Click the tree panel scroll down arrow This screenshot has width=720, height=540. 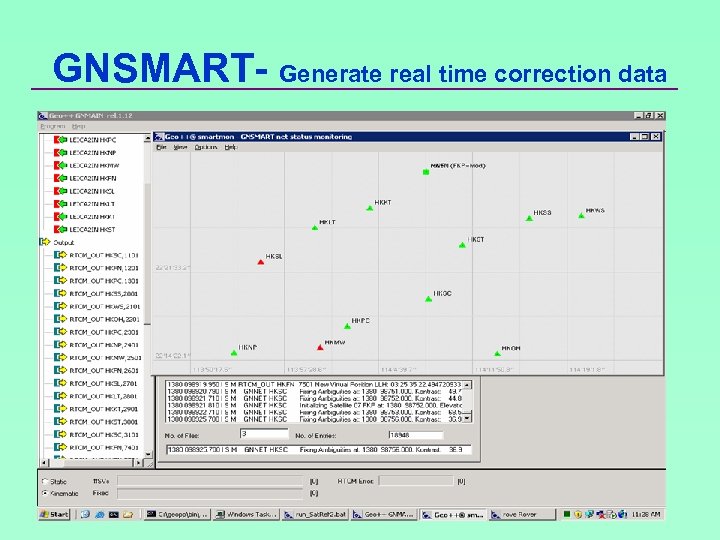(x=147, y=454)
